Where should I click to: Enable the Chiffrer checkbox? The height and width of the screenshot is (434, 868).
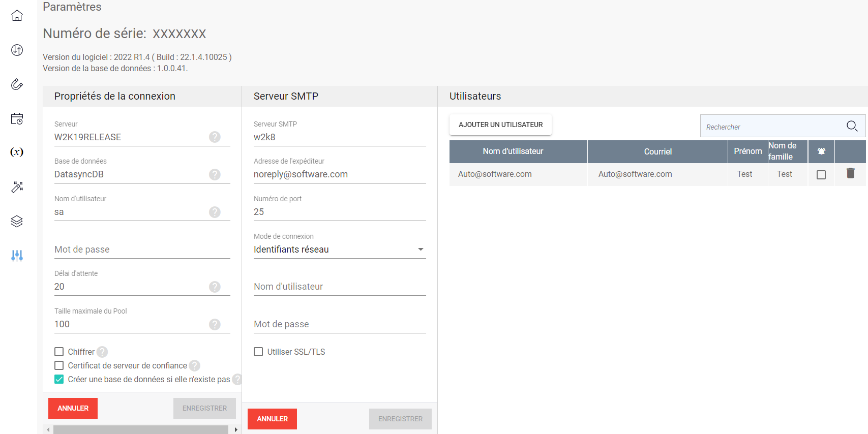pos(59,352)
